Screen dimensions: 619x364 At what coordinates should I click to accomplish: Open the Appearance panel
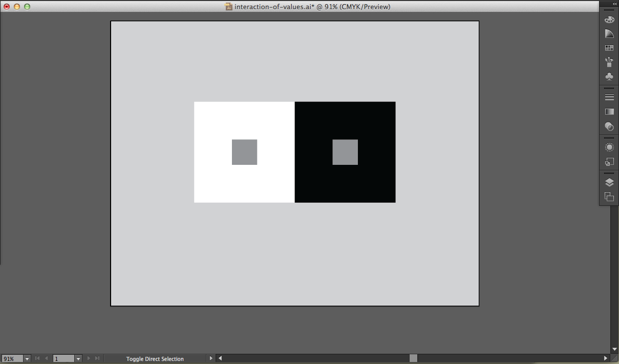point(609,147)
